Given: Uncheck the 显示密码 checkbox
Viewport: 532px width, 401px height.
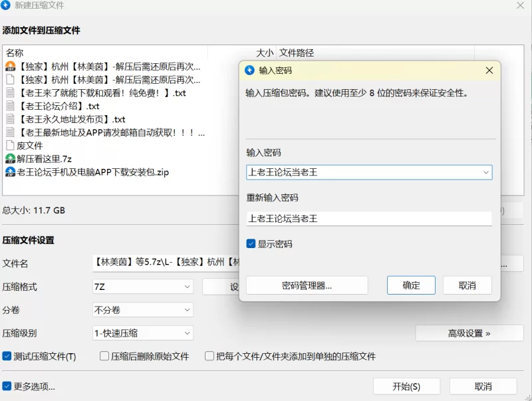Looking at the screenshot, I should click(251, 244).
